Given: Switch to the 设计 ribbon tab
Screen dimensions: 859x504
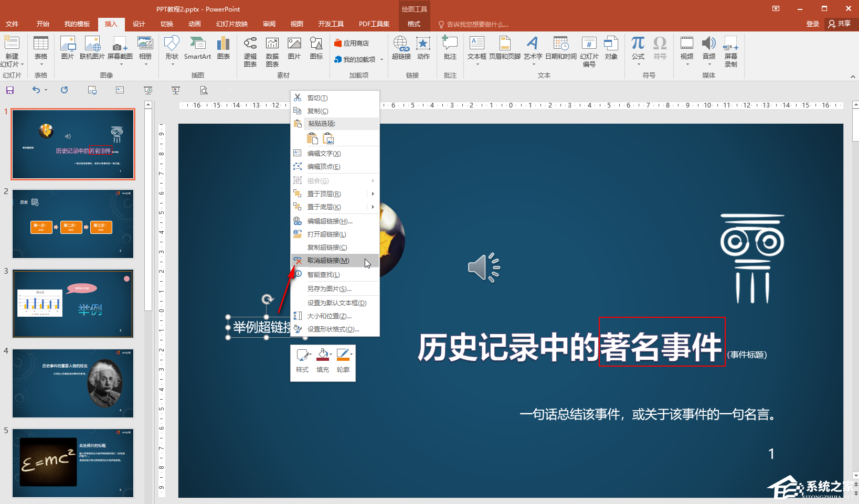Looking at the screenshot, I should [x=139, y=24].
